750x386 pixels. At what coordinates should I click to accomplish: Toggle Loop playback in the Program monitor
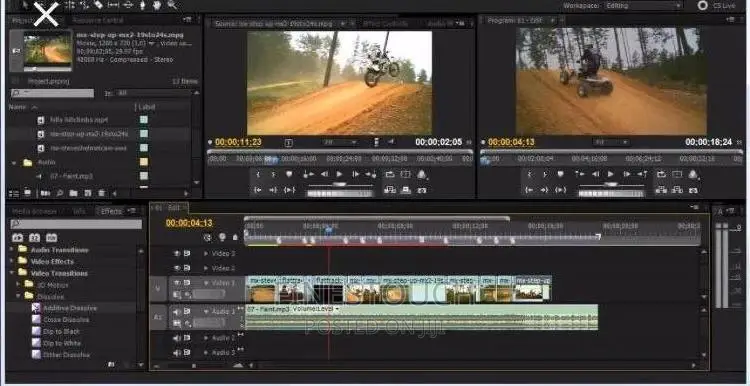coord(662,175)
